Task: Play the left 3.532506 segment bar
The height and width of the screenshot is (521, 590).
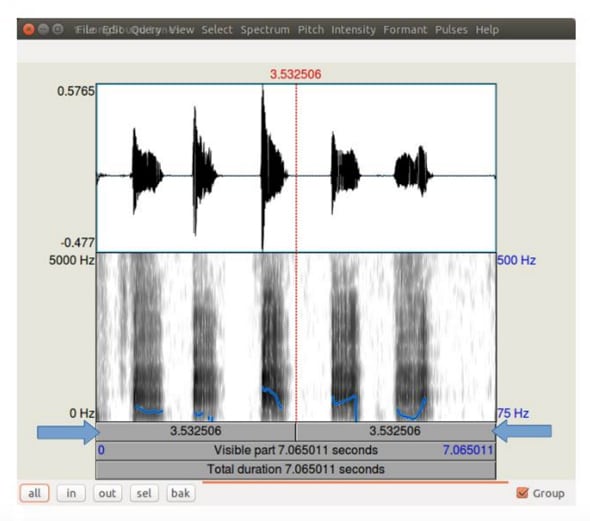Action: (x=196, y=431)
